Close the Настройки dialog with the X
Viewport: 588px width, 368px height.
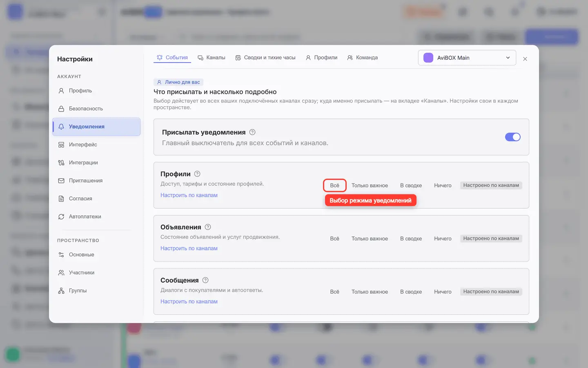(525, 59)
